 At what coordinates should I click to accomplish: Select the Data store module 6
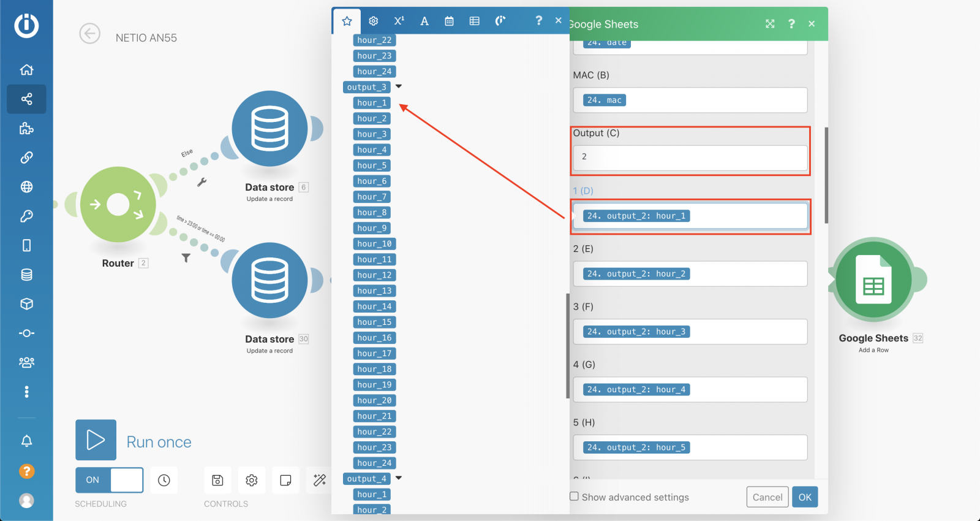269,129
